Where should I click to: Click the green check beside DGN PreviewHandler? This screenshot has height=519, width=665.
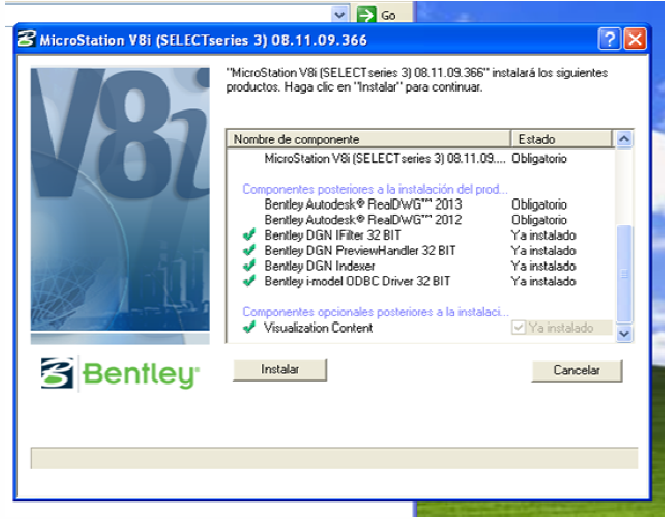coord(249,250)
